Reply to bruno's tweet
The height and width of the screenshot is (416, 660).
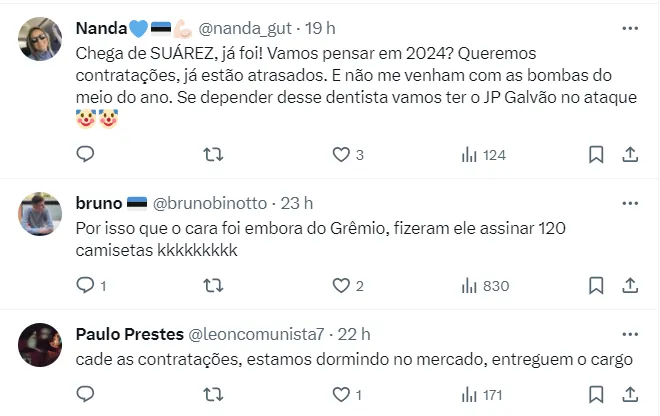click(86, 286)
